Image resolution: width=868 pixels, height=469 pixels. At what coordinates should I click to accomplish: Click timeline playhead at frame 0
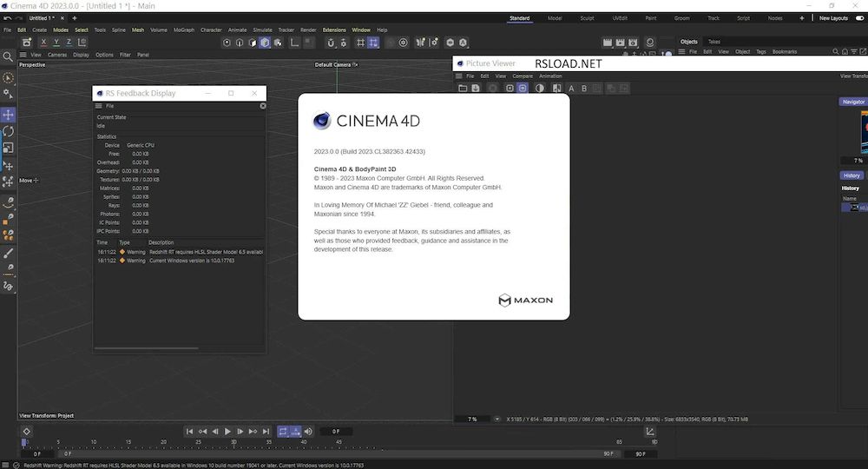pyautogui.click(x=23, y=442)
